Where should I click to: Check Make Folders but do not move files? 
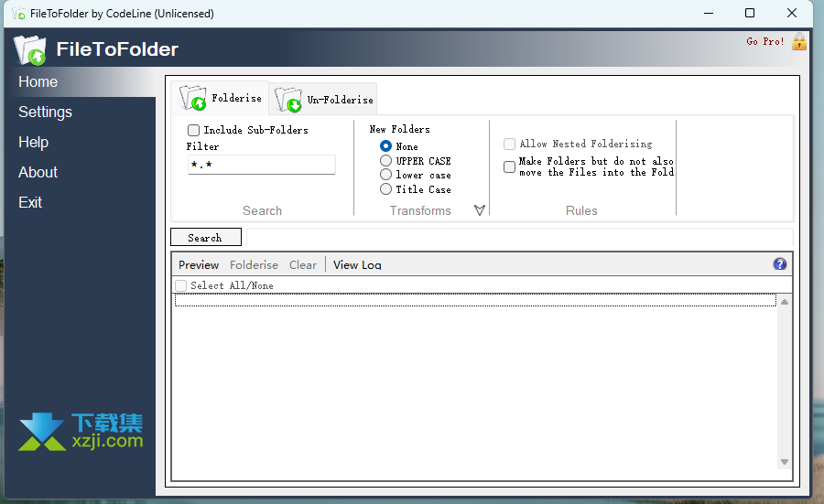tap(509, 167)
